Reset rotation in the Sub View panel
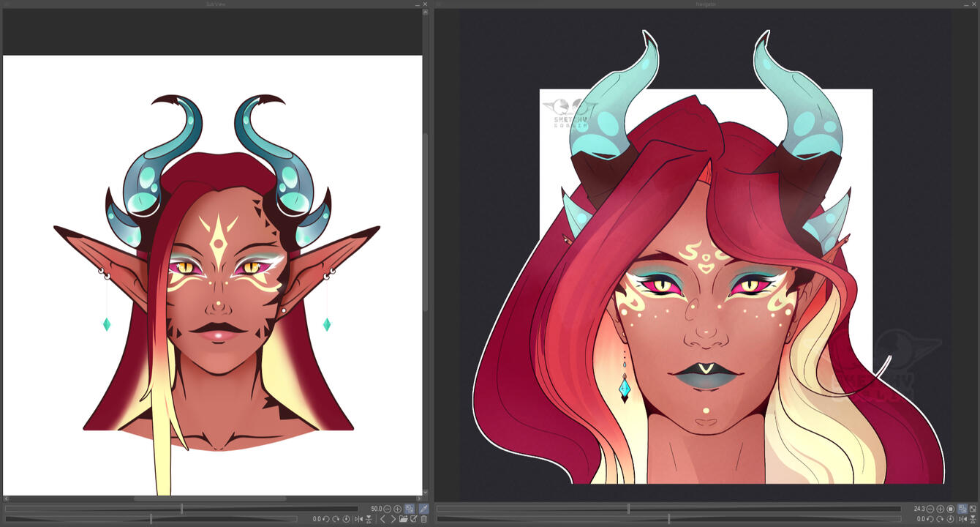 coord(347,519)
